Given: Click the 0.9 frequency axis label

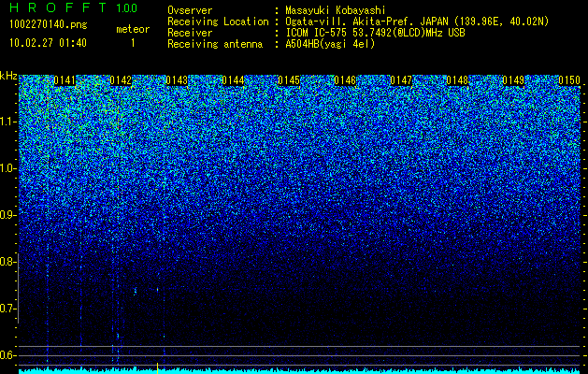Looking at the screenshot, I should tap(7, 215).
